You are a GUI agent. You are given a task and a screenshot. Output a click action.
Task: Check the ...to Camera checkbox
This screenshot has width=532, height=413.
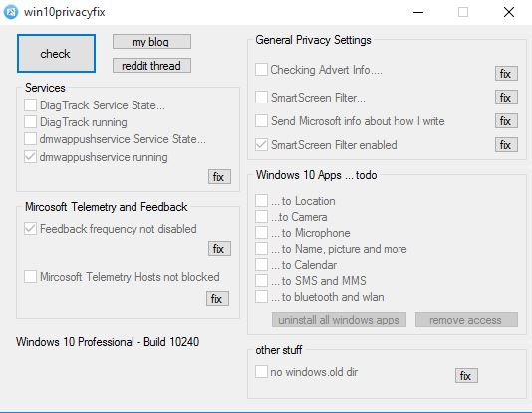[261, 216]
